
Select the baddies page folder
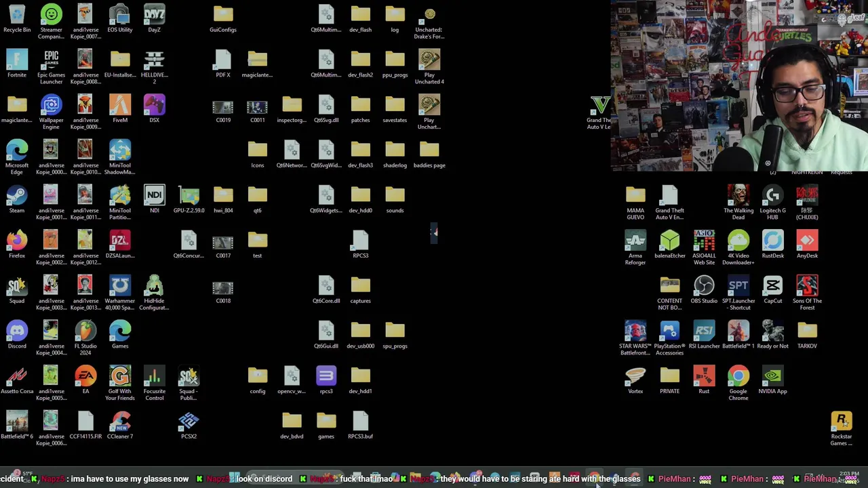coord(429,155)
